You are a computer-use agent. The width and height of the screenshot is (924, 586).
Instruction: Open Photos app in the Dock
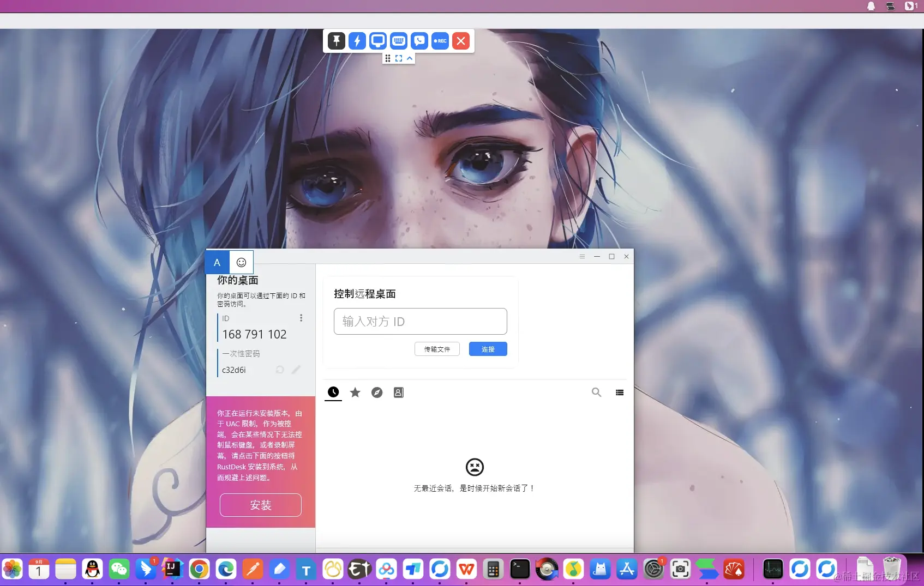click(12, 570)
